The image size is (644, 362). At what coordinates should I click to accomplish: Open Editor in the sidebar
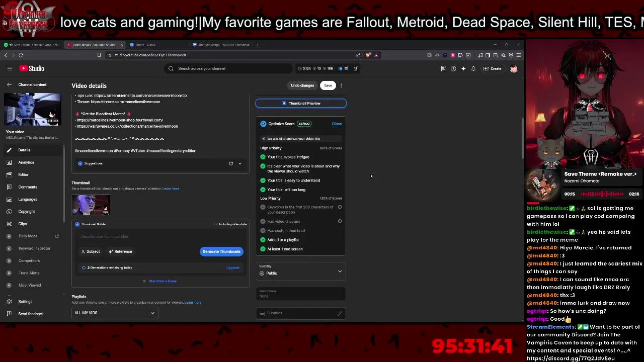pyautogui.click(x=32, y=174)
